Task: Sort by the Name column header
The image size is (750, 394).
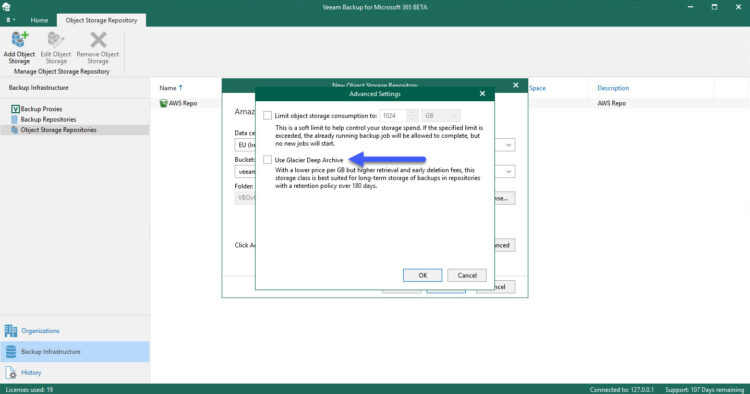Action: [x=168, y=88]
